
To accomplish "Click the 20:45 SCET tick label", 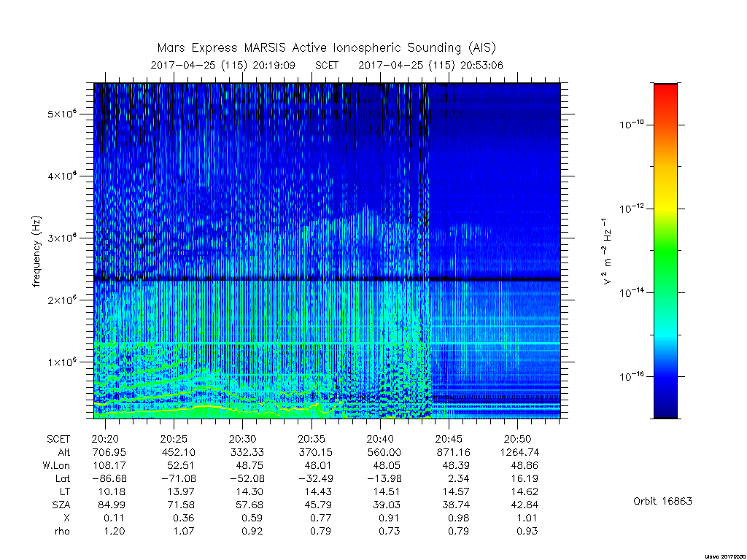I will click(449, 439).
